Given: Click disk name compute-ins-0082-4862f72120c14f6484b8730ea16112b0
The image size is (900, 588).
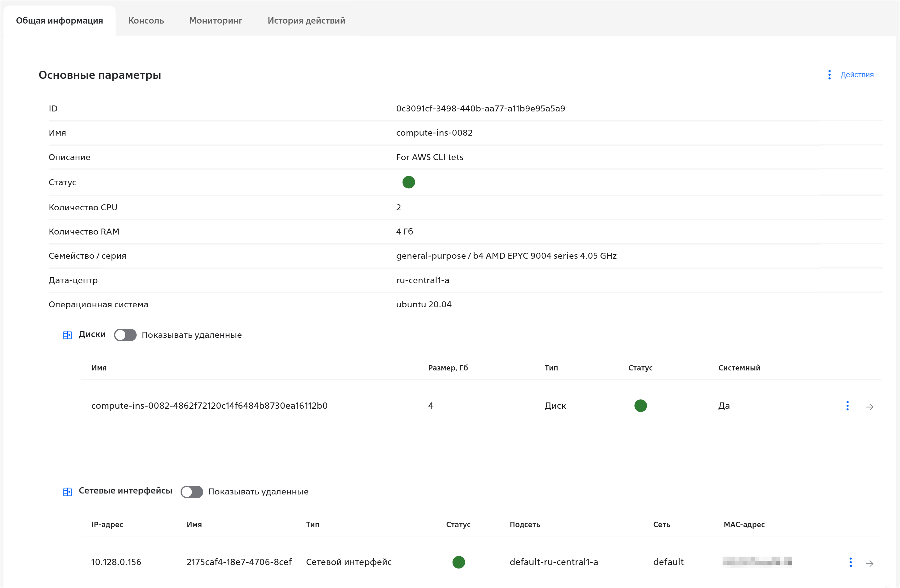Looking at the screenshot, I should [x=209, y=406].
